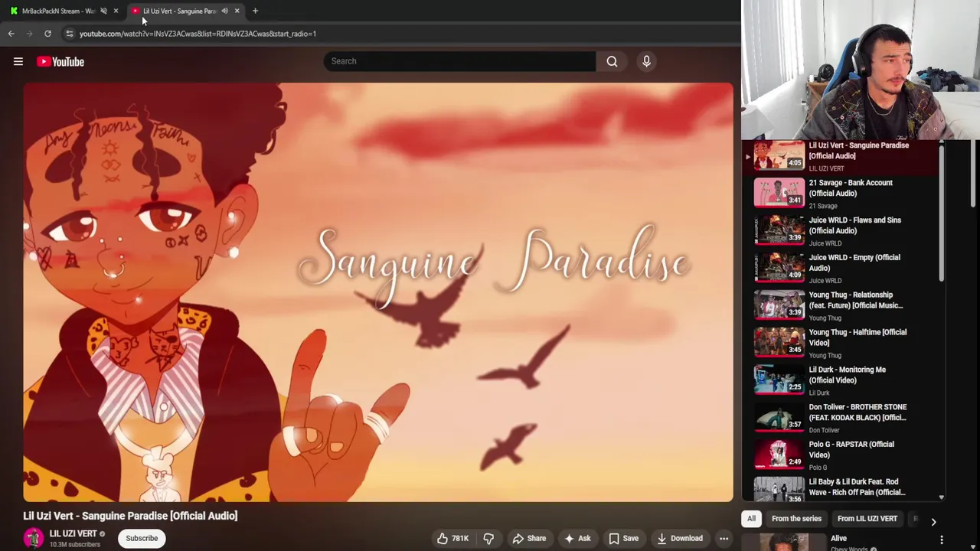The image size is (980, 551).
Task: Reload the page with refresh icon
Action: [x=47, y=34]
